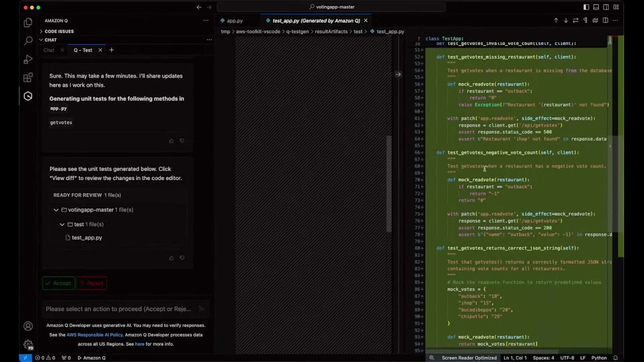Click the disabled send message arrow
The width and height of the screenshot is (644, 362).
[x=202, y=309]
